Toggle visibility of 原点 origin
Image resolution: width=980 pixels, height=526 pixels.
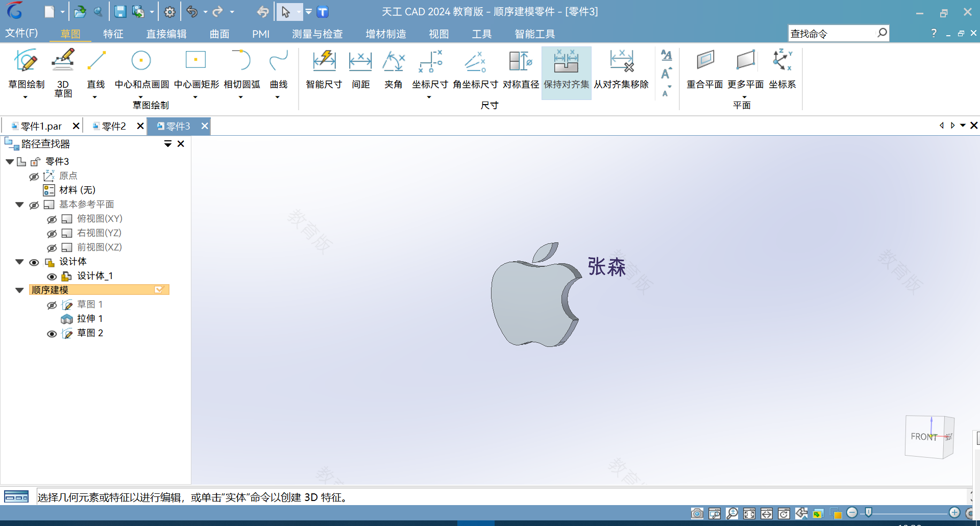34,177
